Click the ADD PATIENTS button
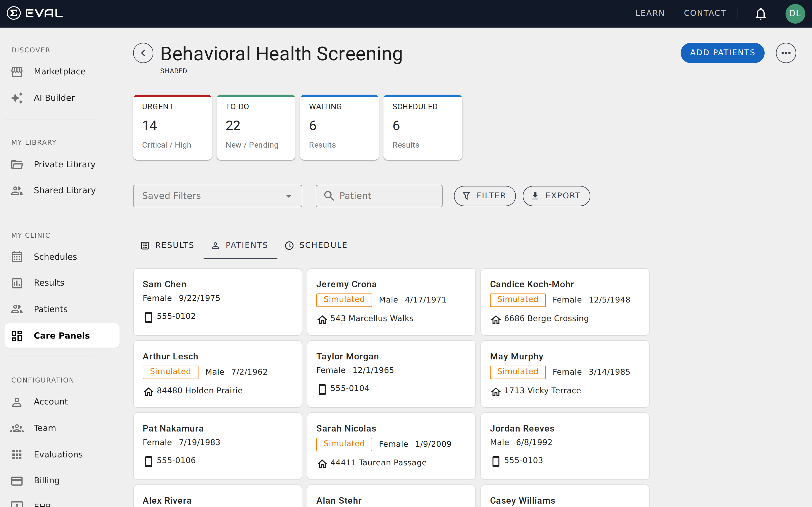This screenshot has width=812, height=507. coord(722,53)
